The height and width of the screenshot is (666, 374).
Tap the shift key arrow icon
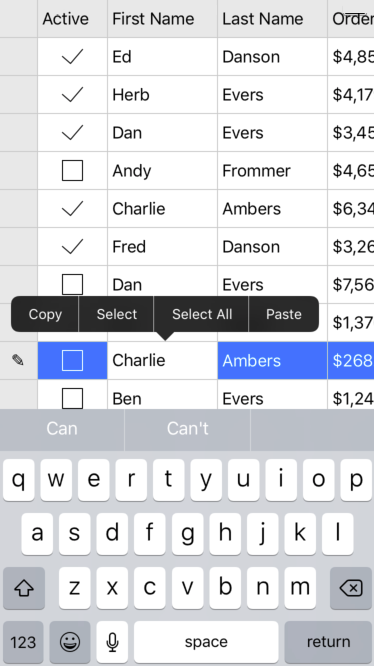pyautogui.click(x=24, y=588)
